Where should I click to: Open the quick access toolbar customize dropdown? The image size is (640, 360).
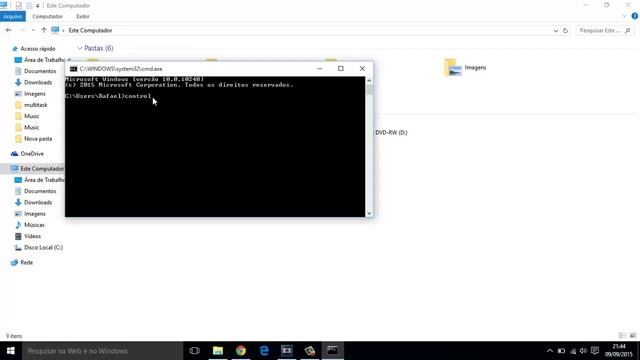coord(38,6)
